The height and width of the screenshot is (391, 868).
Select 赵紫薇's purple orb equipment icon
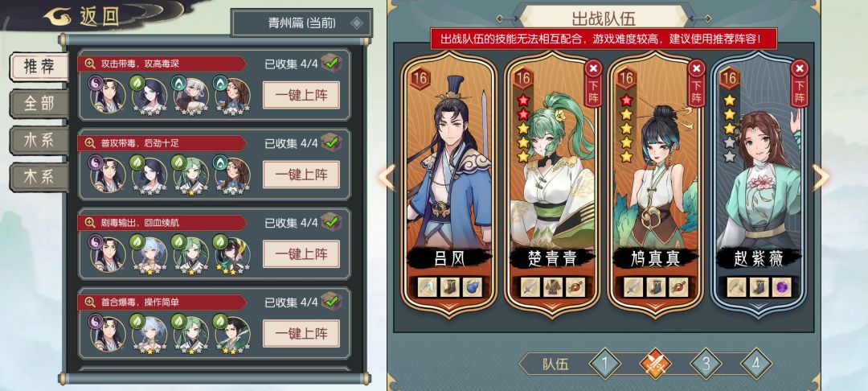(781, 287)
